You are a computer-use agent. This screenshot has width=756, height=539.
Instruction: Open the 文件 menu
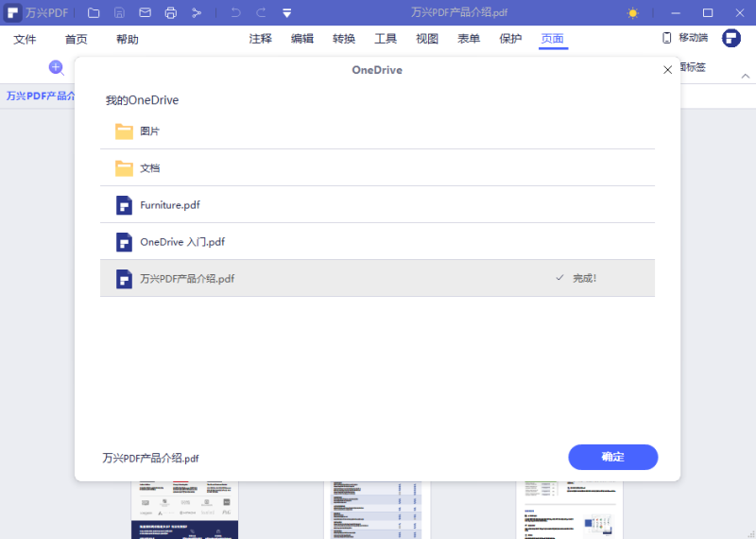pos(25,40)
